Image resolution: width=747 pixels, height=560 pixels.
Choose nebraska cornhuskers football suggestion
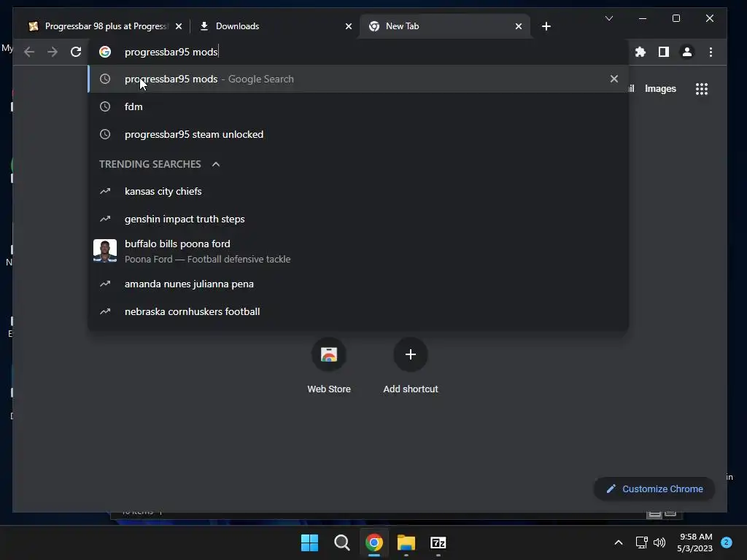(358, 311)
